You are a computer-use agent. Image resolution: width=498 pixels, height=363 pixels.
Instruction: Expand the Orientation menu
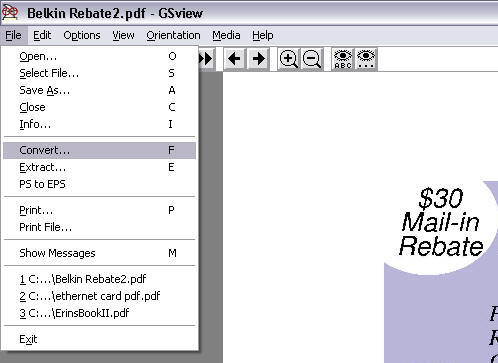pyautogui.click(x=173, y=35)
